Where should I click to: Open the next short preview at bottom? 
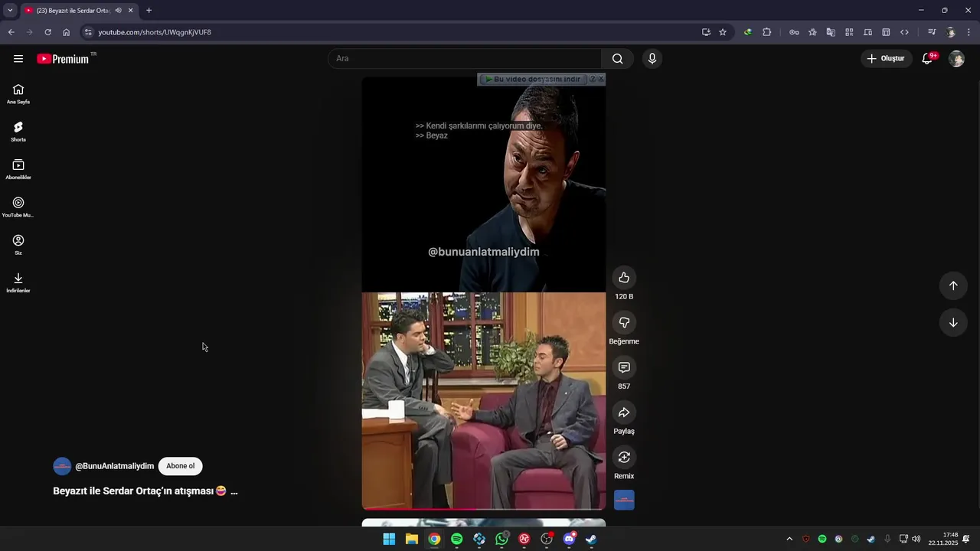pyautogui.click(x=484, y=523)
